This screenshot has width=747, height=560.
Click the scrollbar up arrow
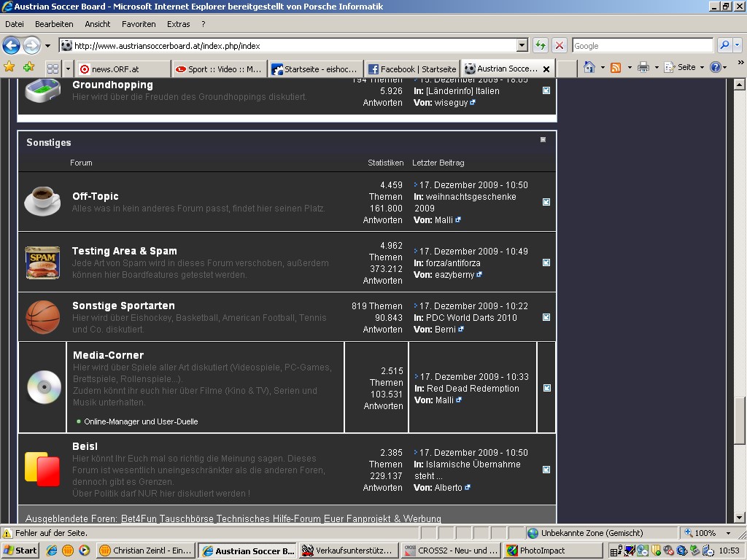coord(740,85)
